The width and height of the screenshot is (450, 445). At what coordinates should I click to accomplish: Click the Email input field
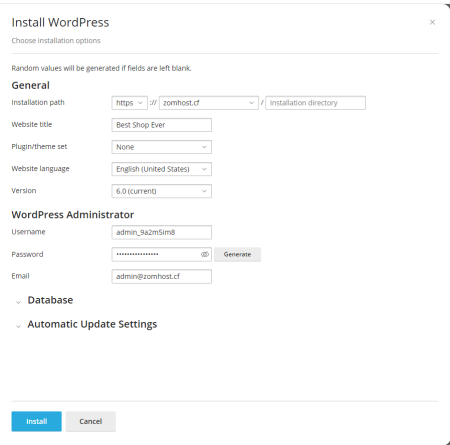coord(162,276)
